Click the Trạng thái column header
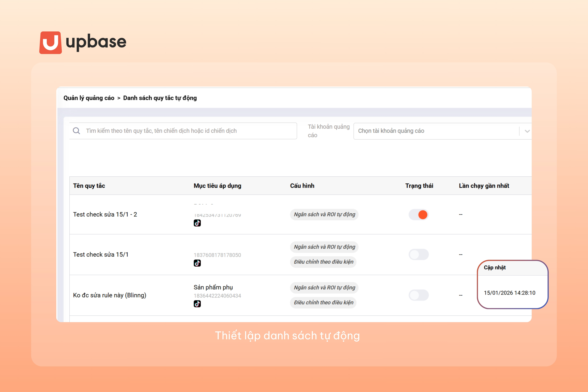This screenshot has width=588, height=392. pos(419,186)
